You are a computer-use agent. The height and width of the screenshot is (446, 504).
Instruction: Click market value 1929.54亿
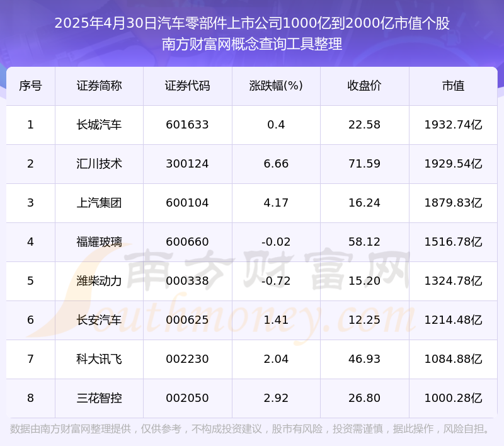tap(453, 164)
